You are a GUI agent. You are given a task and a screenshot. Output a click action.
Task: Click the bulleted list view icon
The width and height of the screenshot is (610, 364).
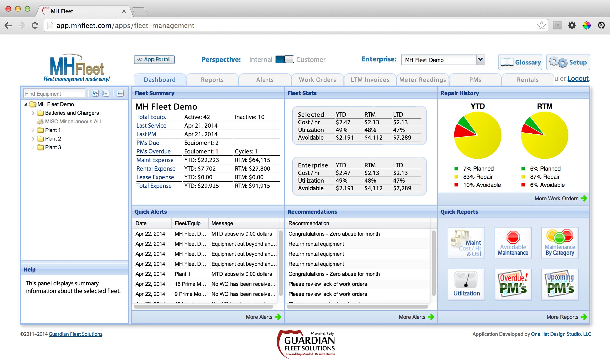pos(120,93)
